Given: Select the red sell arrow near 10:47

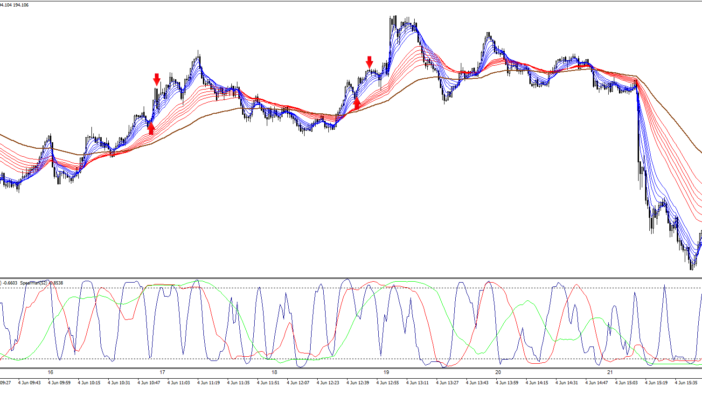Looking at the screenshot, I should coord(156,79).
